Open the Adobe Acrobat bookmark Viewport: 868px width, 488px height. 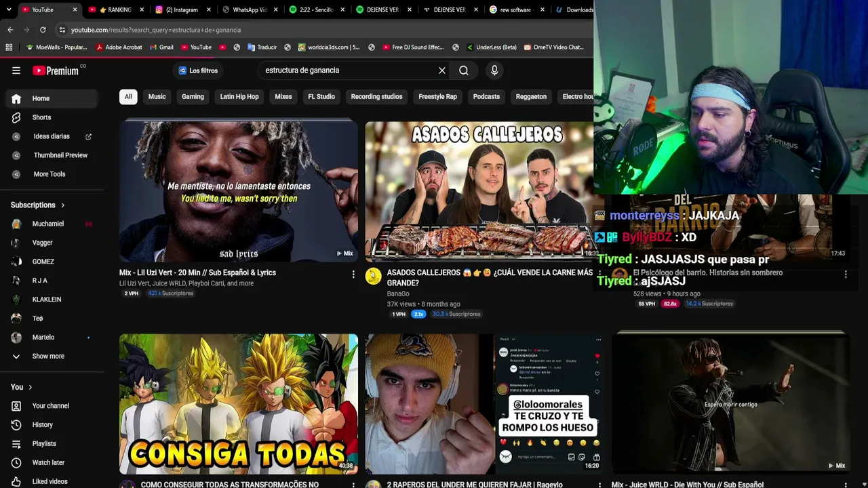119,47
